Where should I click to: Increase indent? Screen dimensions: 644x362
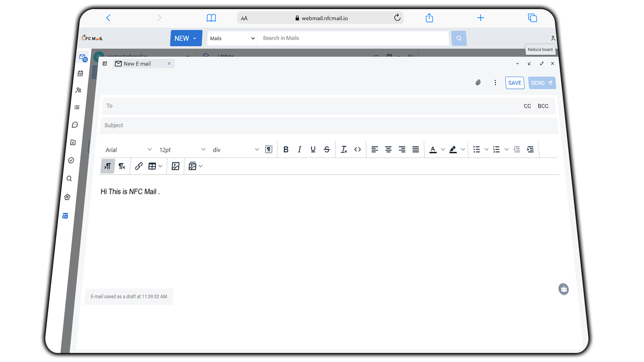coord(530,149)
